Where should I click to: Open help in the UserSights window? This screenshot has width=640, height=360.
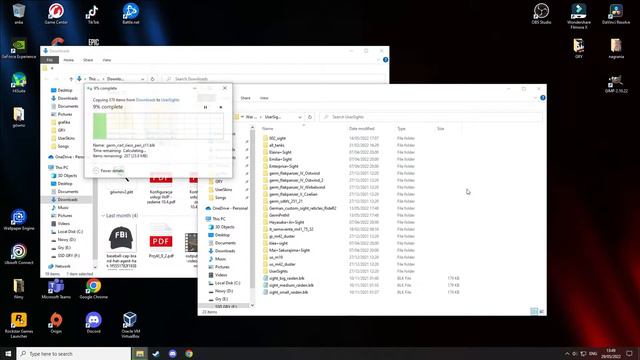542,98
